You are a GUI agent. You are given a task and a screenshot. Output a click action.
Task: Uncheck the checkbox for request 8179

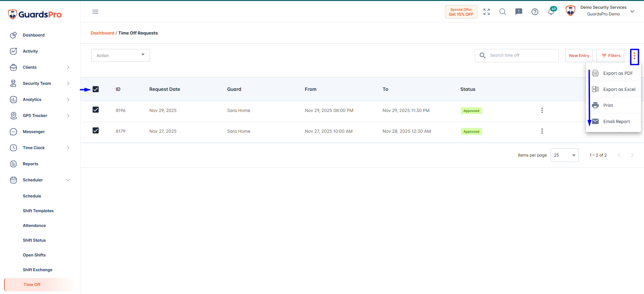coord(96,130)
